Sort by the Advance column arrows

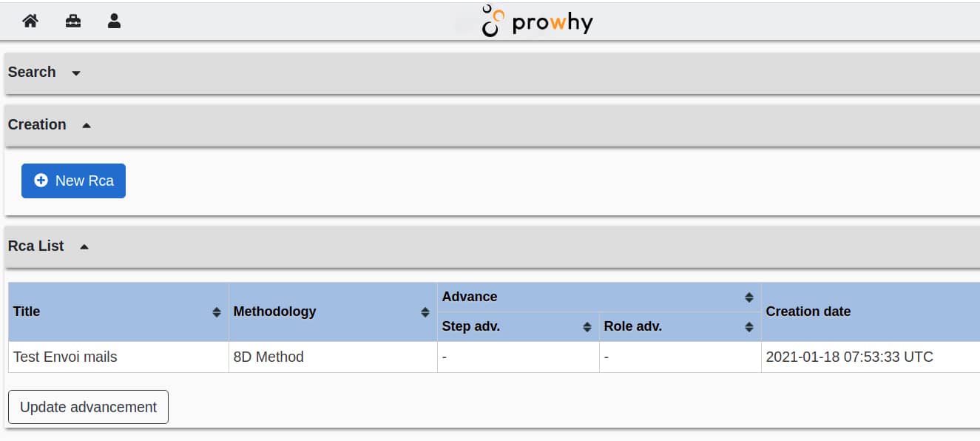pos(748,297)
